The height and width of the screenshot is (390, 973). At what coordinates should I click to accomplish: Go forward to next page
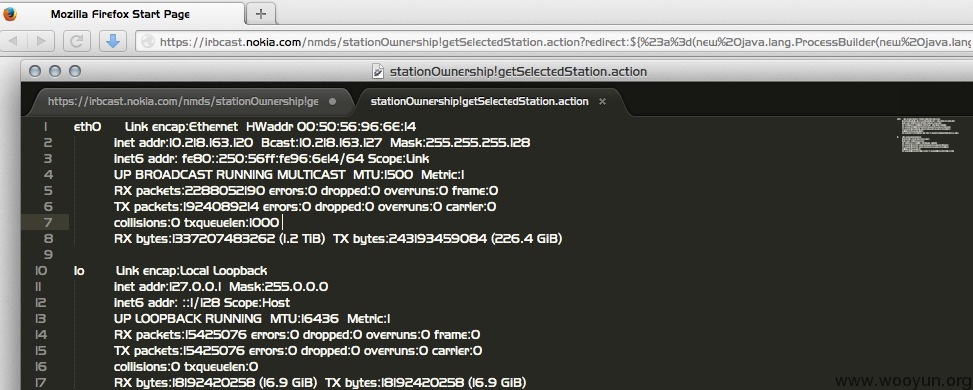tap(41, 42)
